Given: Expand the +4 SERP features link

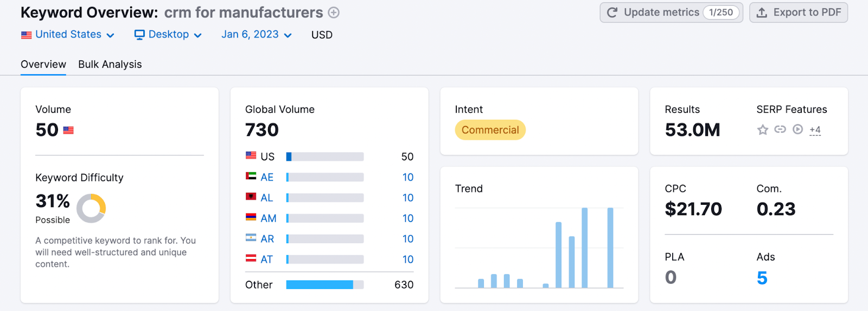Looking at the screenshot, I should tap(815, 130).
